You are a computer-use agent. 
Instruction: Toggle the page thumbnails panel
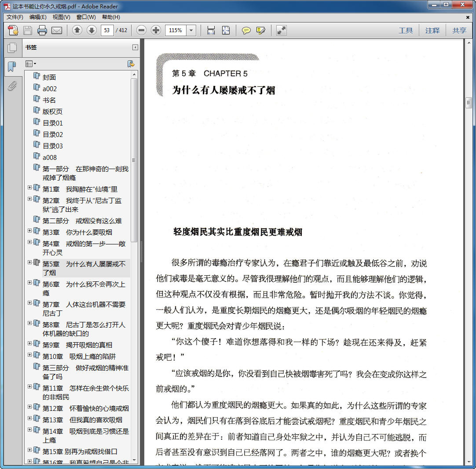12,48
